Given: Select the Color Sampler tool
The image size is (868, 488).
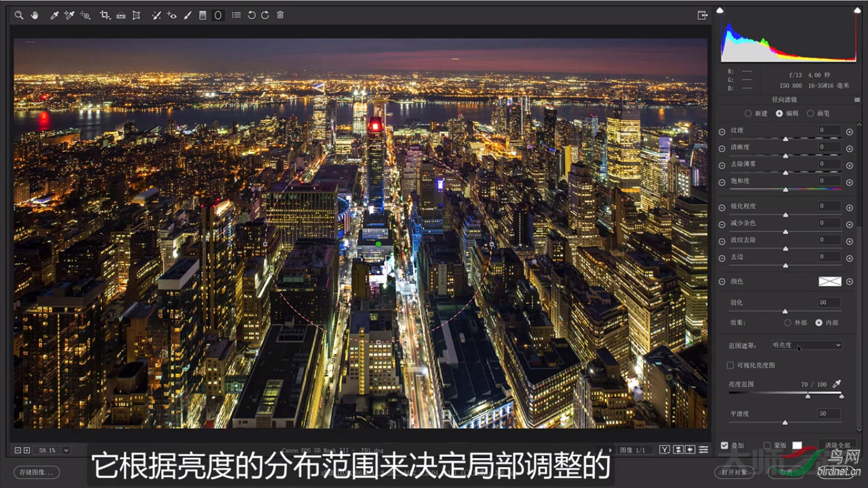Looking at the screenshot, I should (x=70, y=15).
